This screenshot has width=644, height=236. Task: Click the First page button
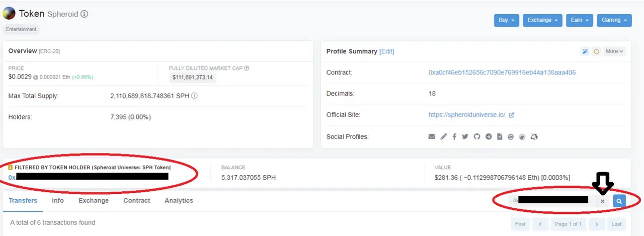520,224
